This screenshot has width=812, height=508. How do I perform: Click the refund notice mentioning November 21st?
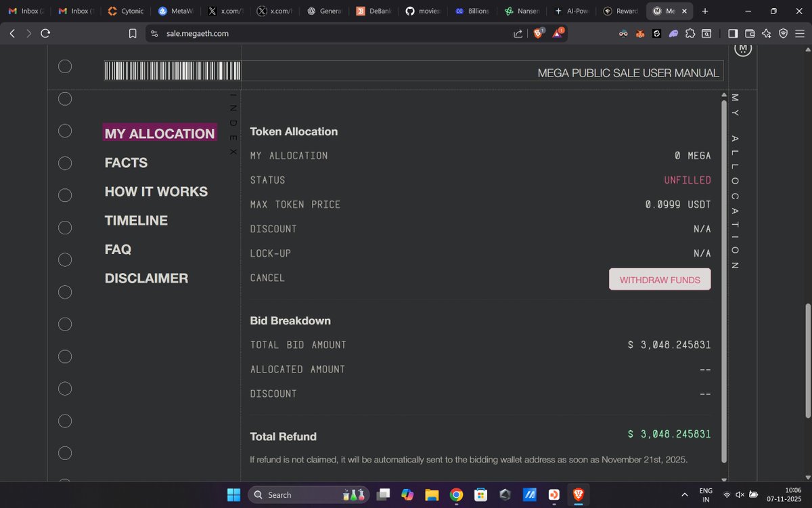click(468, 460)
